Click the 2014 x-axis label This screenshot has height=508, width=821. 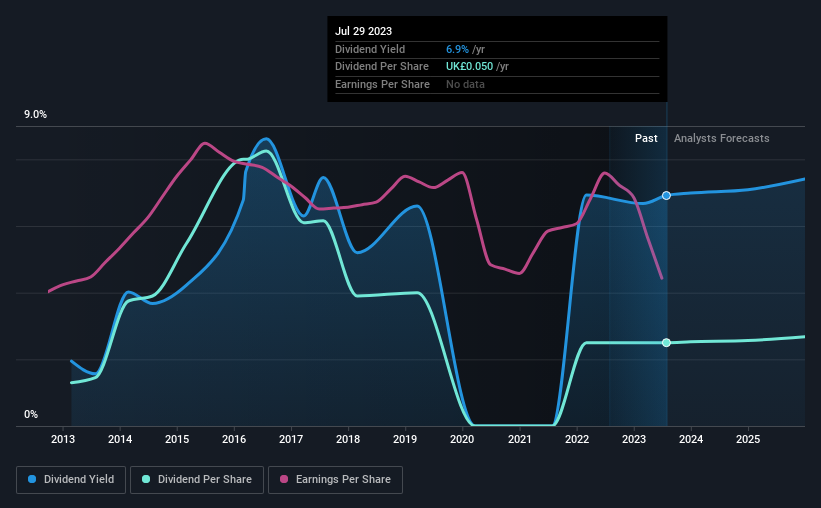(x=120, y=439)
